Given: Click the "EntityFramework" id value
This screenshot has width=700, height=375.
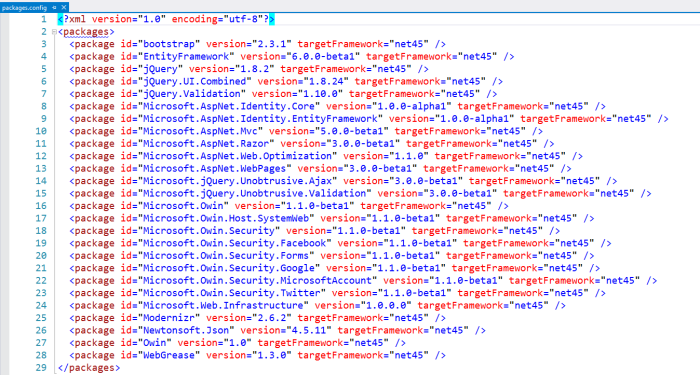Looking at the screenshot, I should (x=186, y=57).
